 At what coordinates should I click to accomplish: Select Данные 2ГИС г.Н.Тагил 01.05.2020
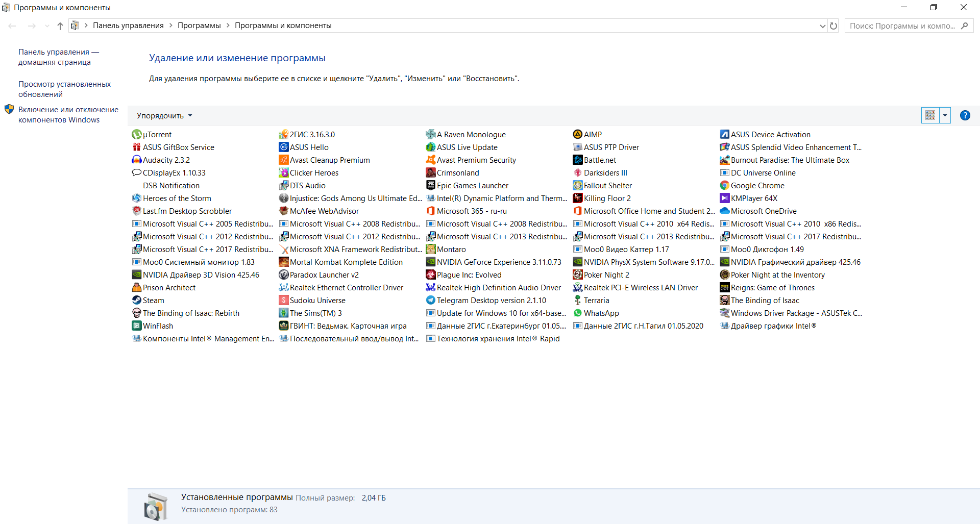[638, 326]
